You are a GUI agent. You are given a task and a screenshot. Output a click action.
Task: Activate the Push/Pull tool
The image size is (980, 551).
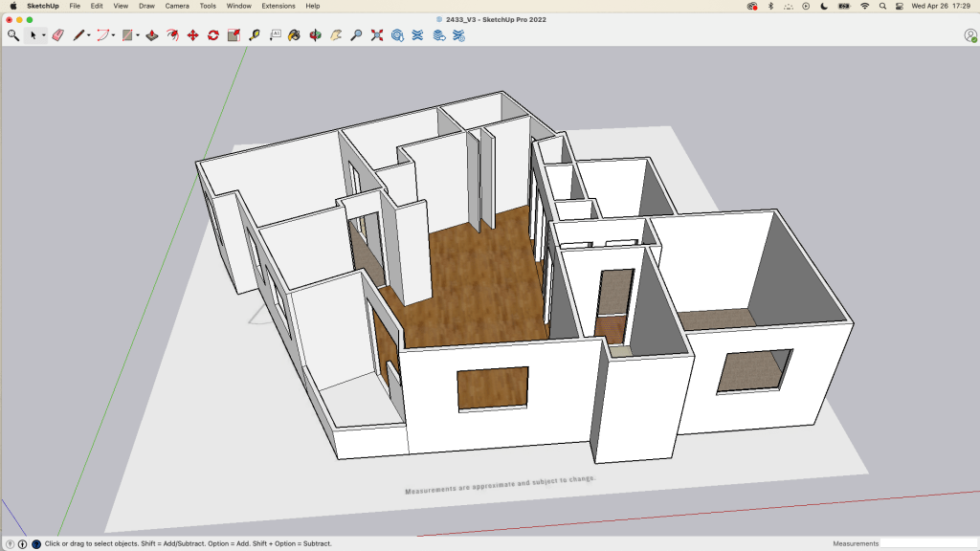coord(151,35)
